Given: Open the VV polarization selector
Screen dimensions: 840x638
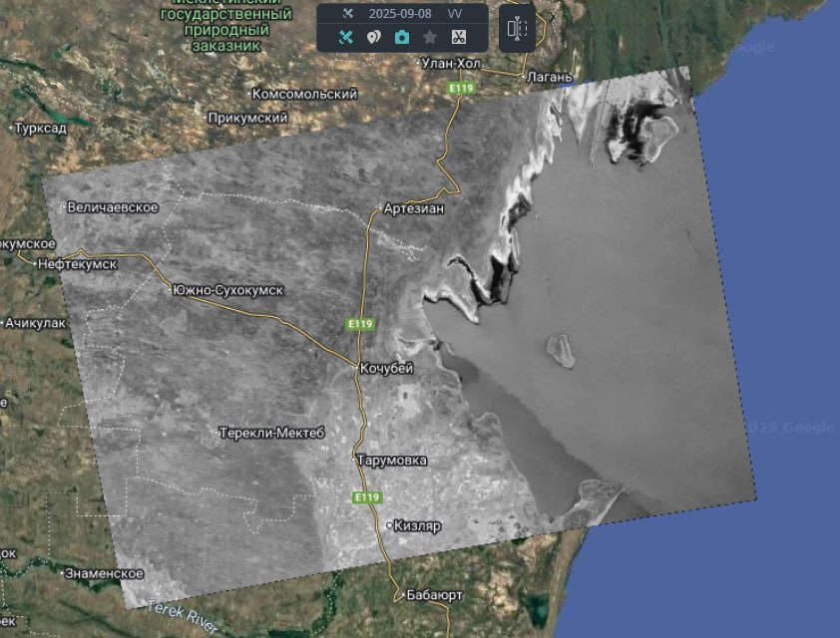Looking at the screenshot, I should click(455, 14).
